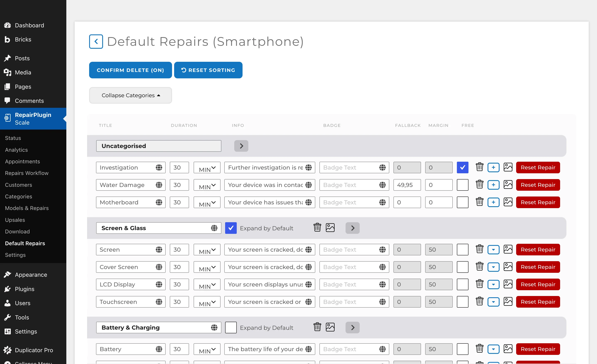Click trash icon in Water Damage row
This screenshot has width=597, height=364.
479,185
